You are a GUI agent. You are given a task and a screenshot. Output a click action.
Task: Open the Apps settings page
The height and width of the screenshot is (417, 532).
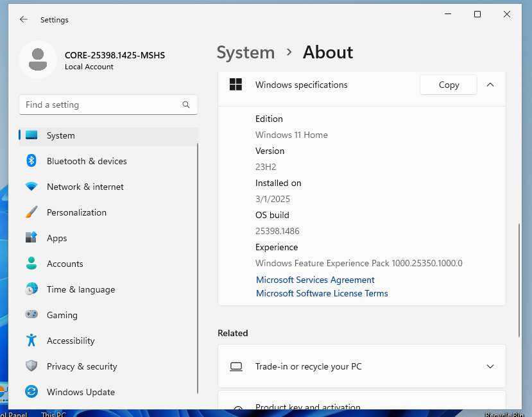click(108, 238)
